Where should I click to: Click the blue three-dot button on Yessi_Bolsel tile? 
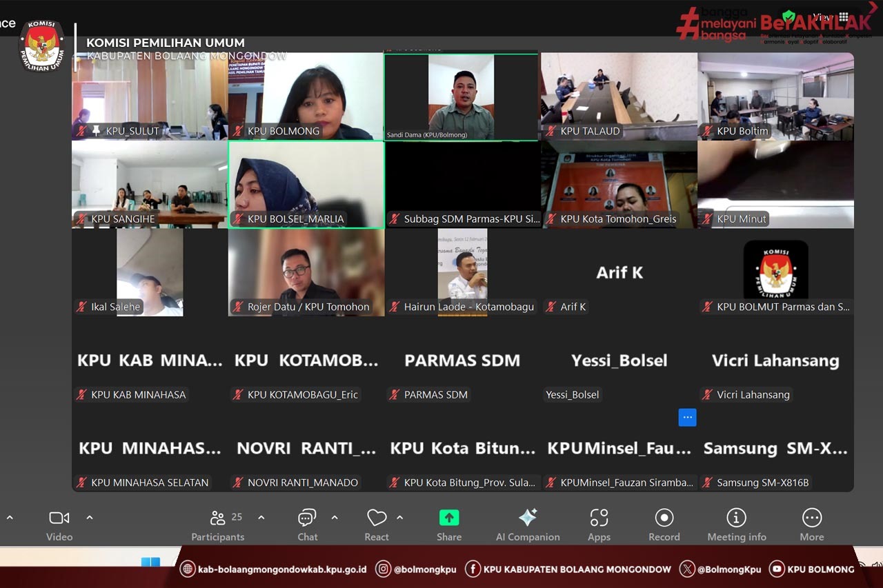click(687, 418)
